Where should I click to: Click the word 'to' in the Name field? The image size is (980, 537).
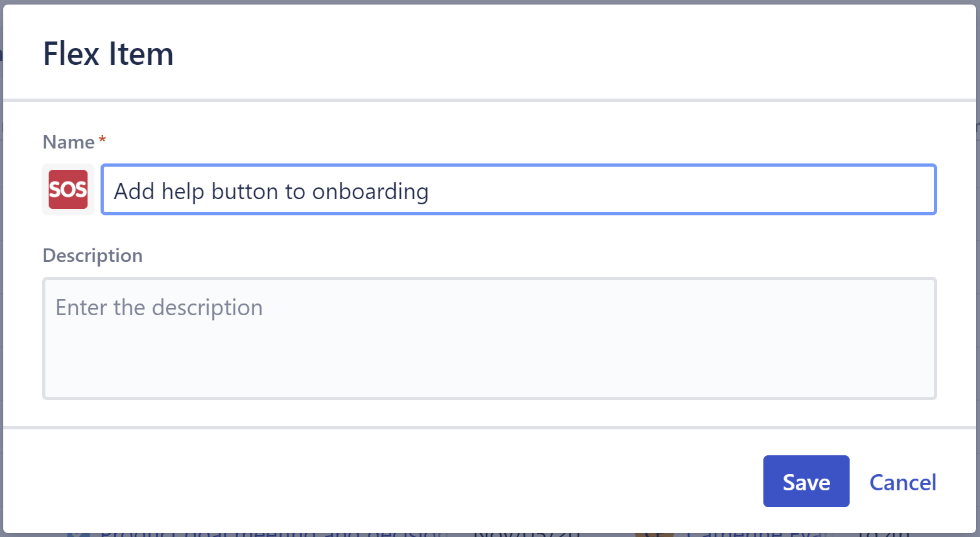coord(295,191)
